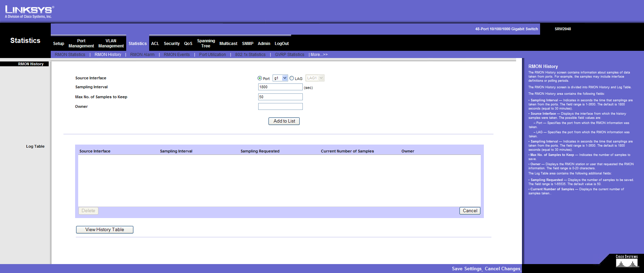Switch to the Security tab

pos(171,44)
